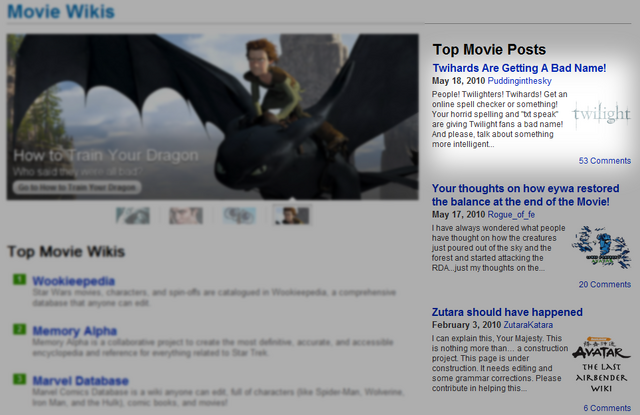This screenshot has height=415, width=640.
Task: Open the Memory Alpha wiki link
Action: point(75,331)
